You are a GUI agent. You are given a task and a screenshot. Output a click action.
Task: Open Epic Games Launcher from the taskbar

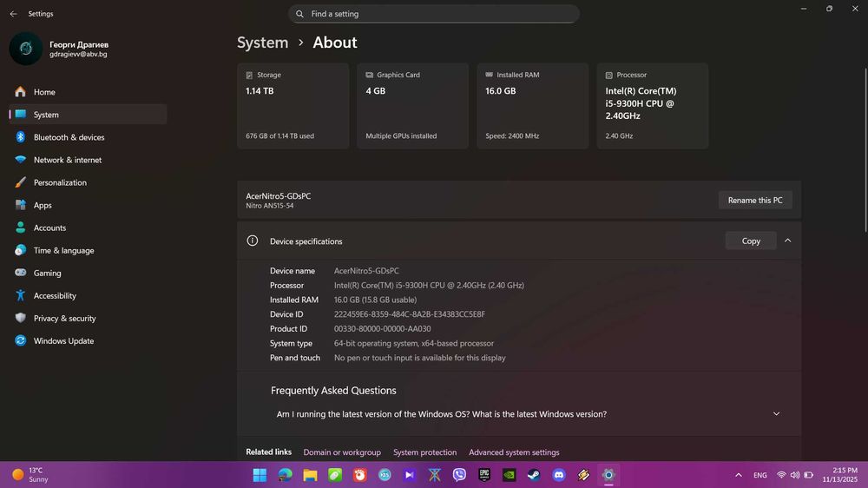pos(484,475)
